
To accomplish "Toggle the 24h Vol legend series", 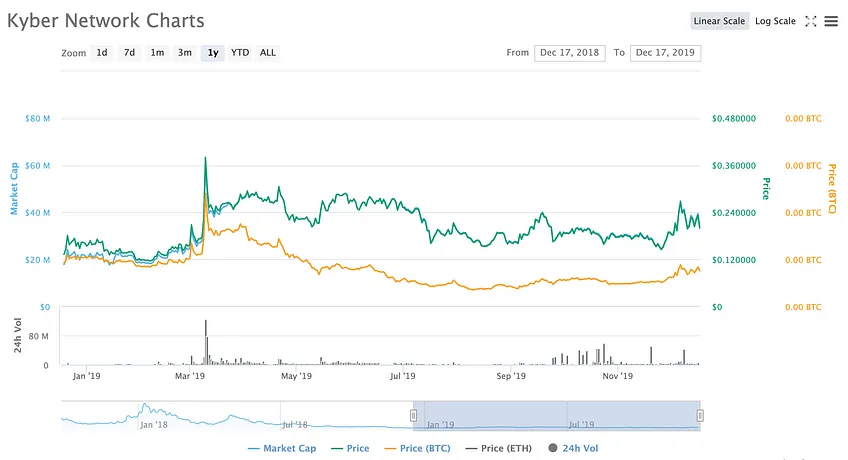I will click(x=573, y=448).
